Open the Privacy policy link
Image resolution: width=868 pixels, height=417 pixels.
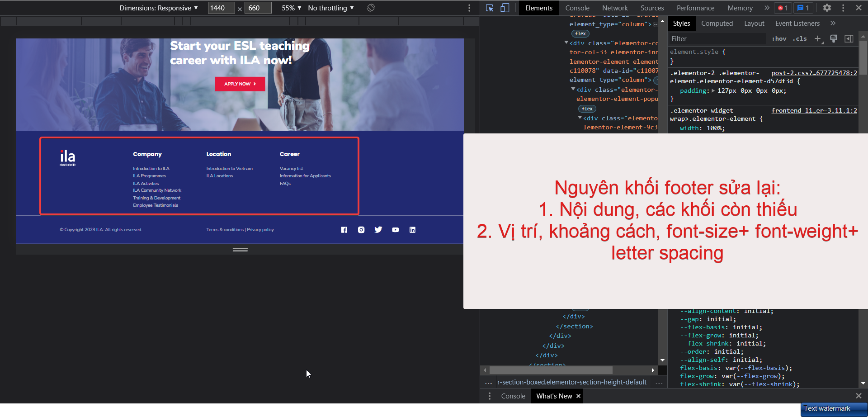point(260,230)
